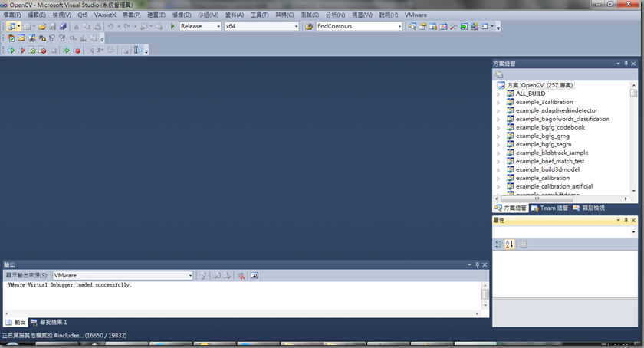This screenshot has height=348, width=644.
Task: Pin the Solution Explorer panel
Action: 626,64
